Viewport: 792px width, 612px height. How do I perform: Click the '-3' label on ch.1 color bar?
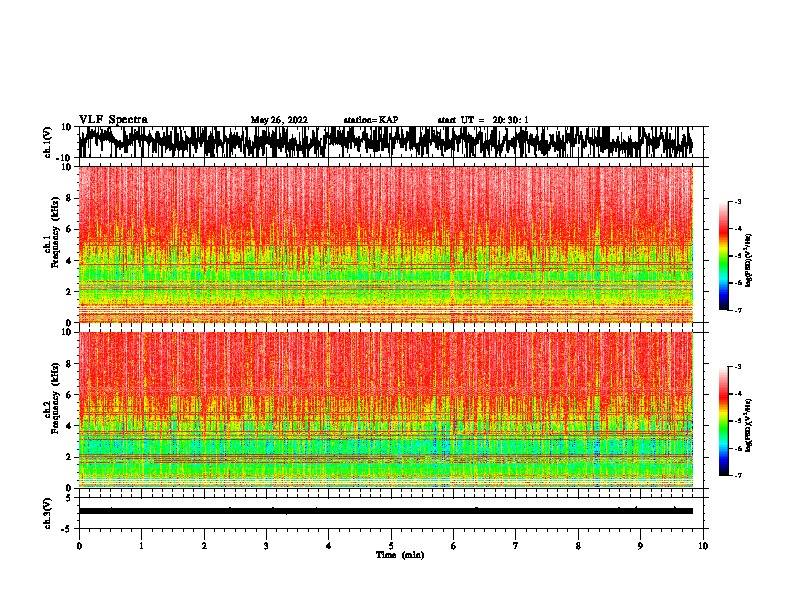click(x=737, y=202)
